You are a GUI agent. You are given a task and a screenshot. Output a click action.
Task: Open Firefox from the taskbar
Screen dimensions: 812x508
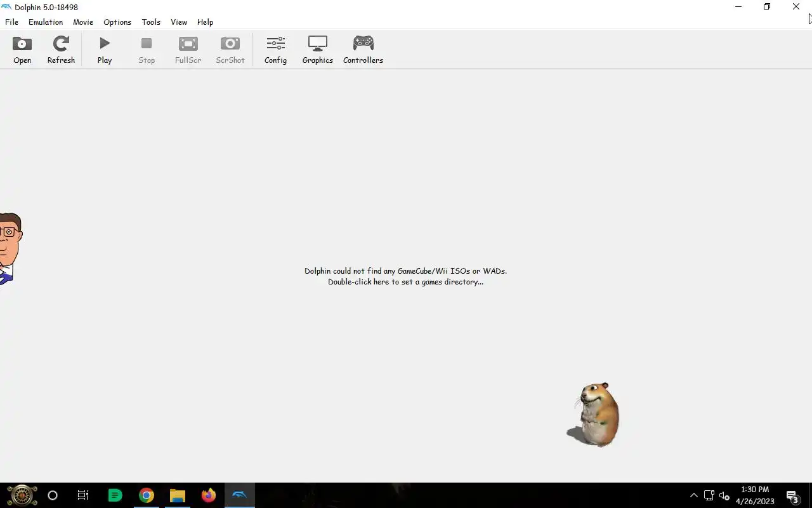208,495
